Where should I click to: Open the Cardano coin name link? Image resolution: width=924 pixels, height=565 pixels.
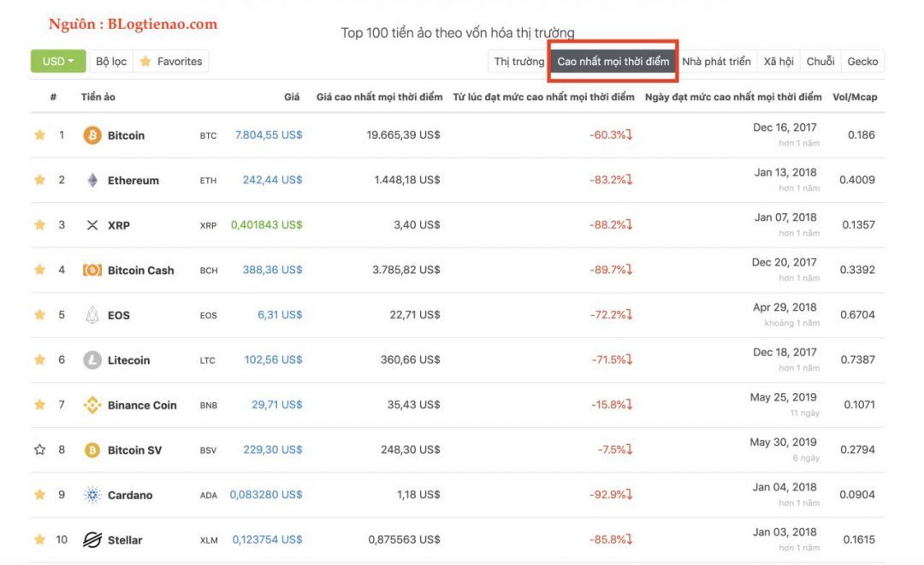130,496
